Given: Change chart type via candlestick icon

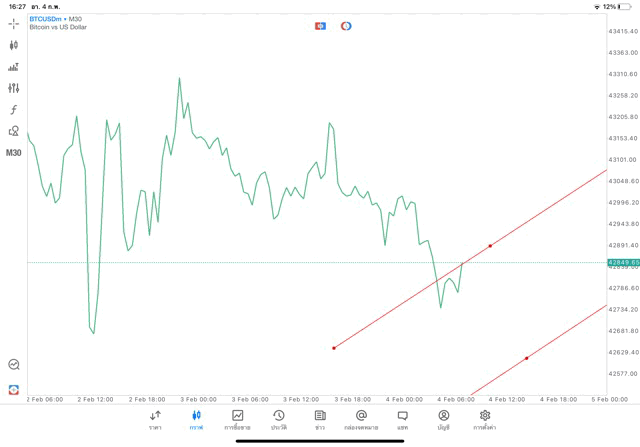Looking at the screenshot, I should tap(13, 45).
